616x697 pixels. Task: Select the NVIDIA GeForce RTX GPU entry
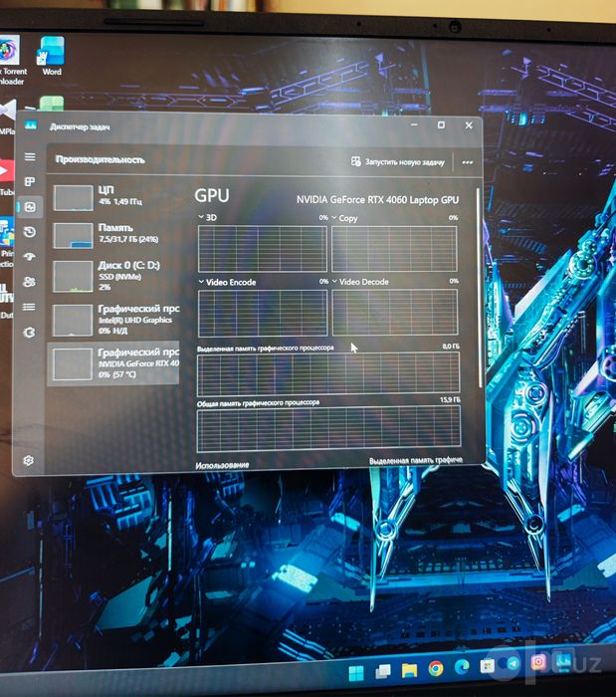click(x=113, y=363)
